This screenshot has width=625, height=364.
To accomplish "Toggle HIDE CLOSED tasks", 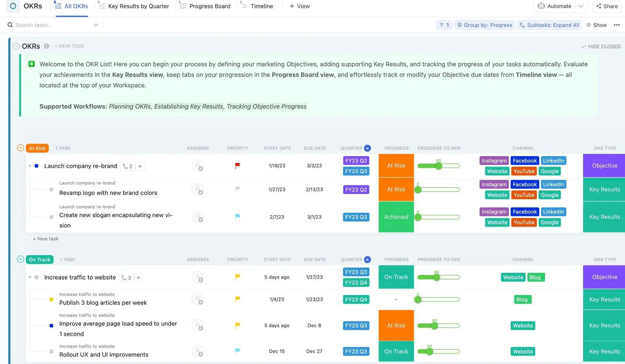I will point(600,46).
